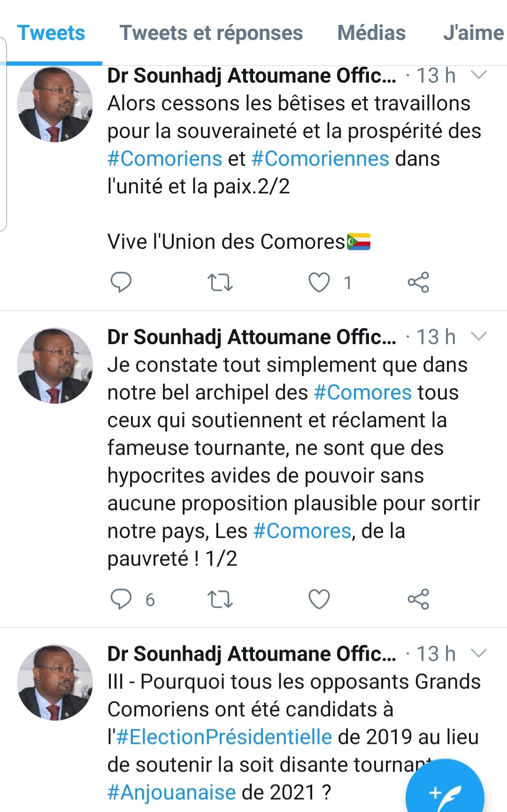Retweet the 'Vive l'Union des Comores' tweet
Viewport: 507px width, 812px height.
click(220, 283)
